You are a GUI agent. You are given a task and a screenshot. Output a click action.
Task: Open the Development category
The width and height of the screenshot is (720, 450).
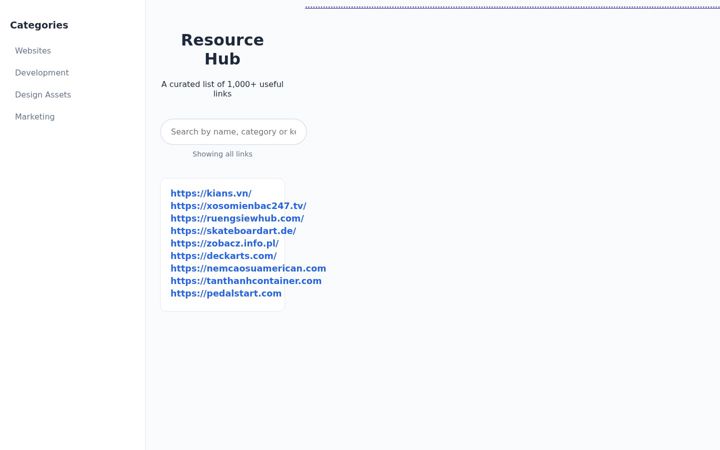[x=42, y=73]
